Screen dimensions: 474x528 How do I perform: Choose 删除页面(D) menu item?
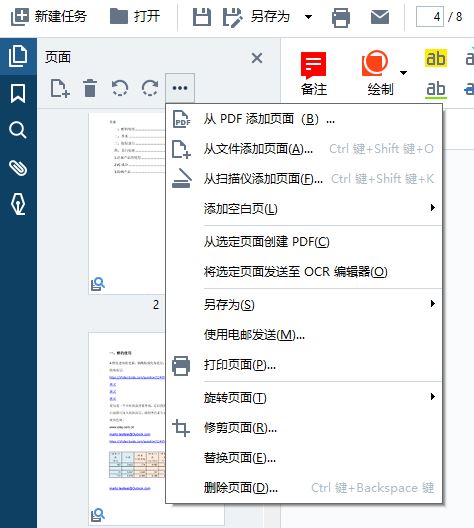(x=304, y=488)
